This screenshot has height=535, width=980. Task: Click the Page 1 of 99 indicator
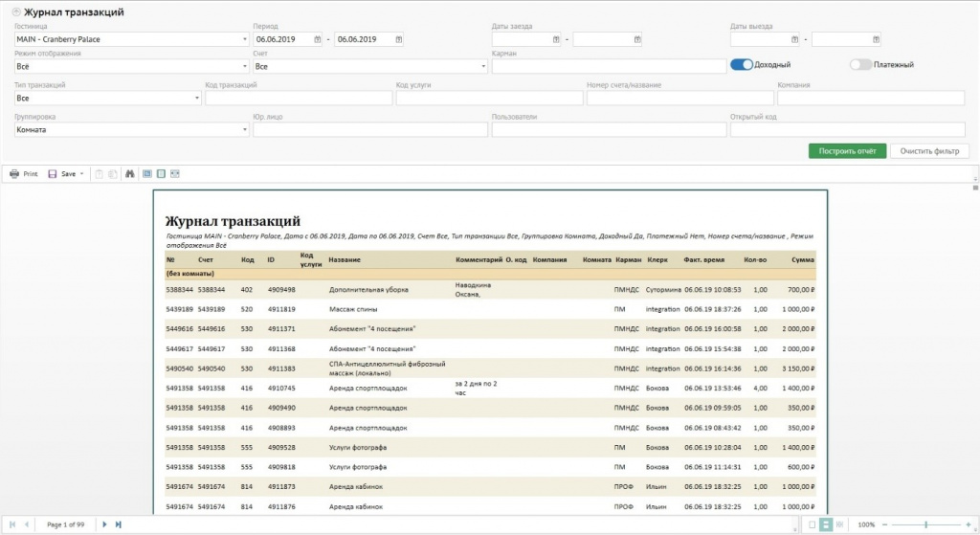pos(66,524)
